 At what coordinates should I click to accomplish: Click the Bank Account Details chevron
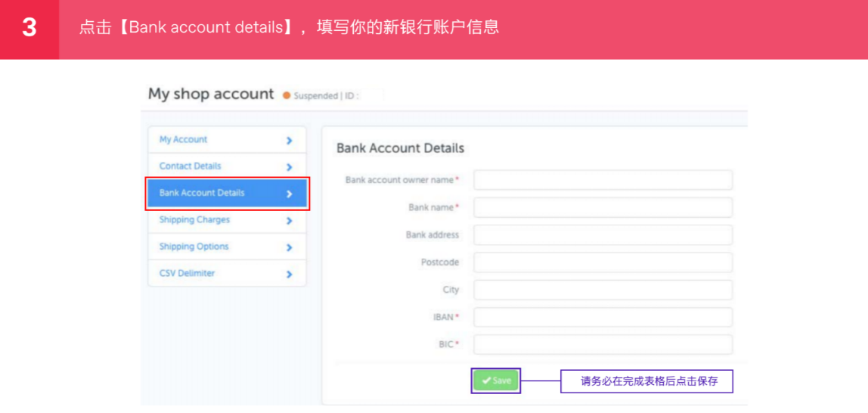coord(289,194)
